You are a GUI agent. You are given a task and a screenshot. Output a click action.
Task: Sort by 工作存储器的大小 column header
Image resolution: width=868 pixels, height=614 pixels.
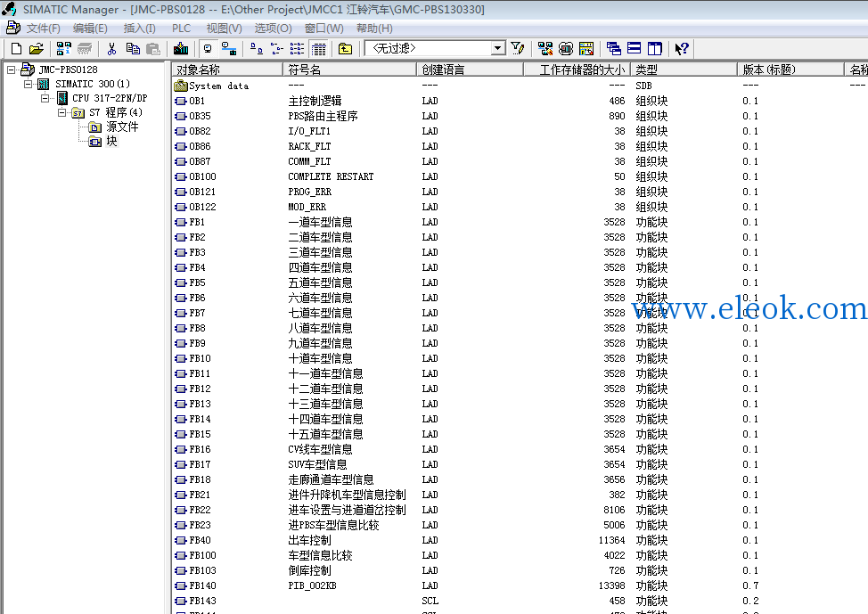click(577, 70)
